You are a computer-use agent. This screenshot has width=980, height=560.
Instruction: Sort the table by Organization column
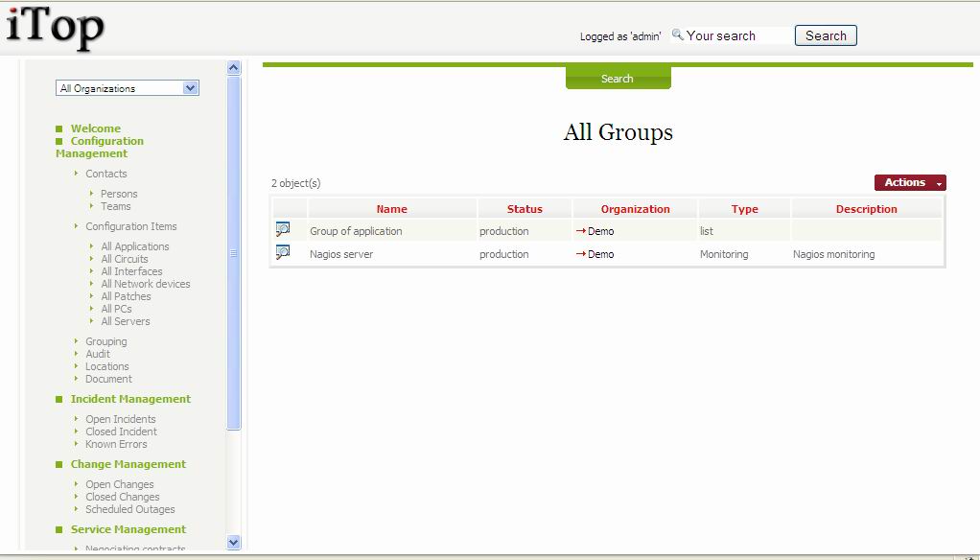[x=635, y=209]
